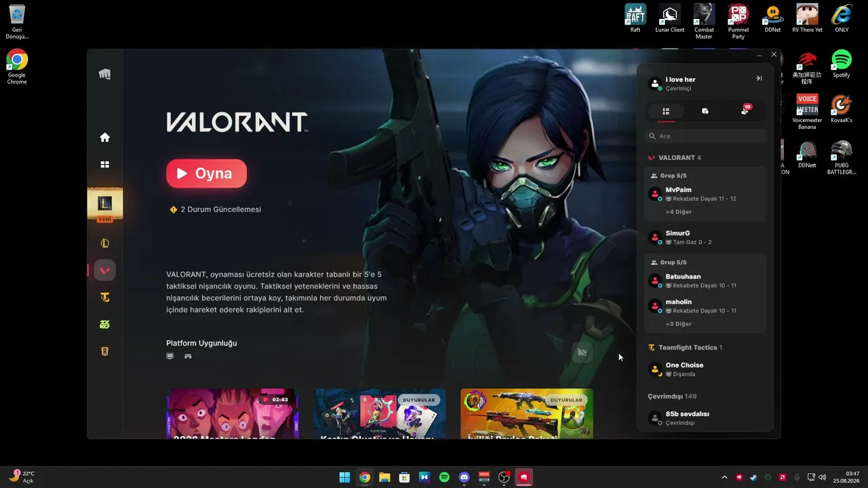
Task: Collapse the friends panel with the arrow
Action: [x=759, y=79]
